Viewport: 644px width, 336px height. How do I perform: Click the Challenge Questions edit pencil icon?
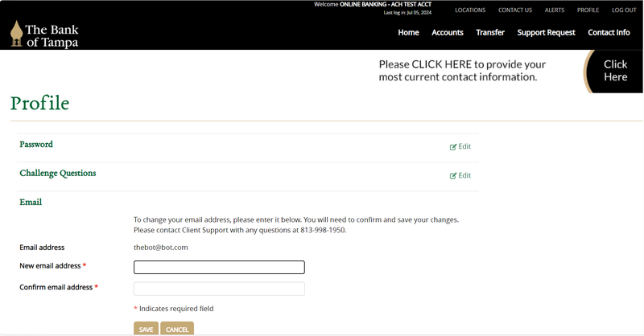(x=453, y=176)
